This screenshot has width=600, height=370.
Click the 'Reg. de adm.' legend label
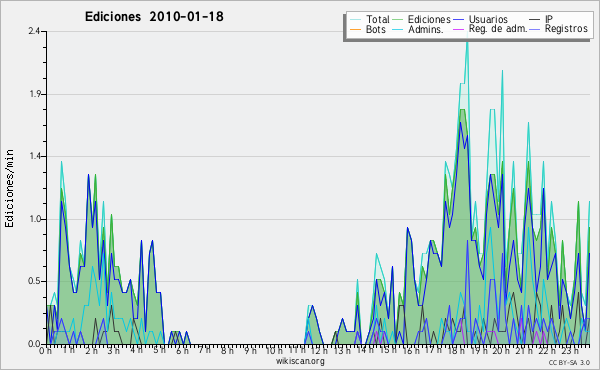498,29
